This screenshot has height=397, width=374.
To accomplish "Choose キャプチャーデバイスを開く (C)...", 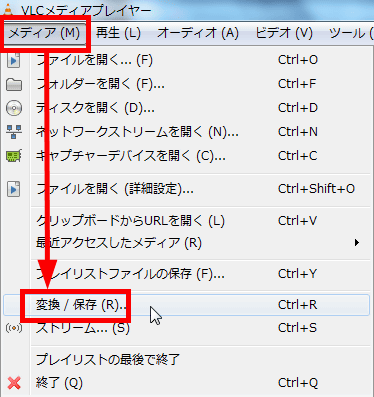I will pyautogui.click(x=131, y=156).
